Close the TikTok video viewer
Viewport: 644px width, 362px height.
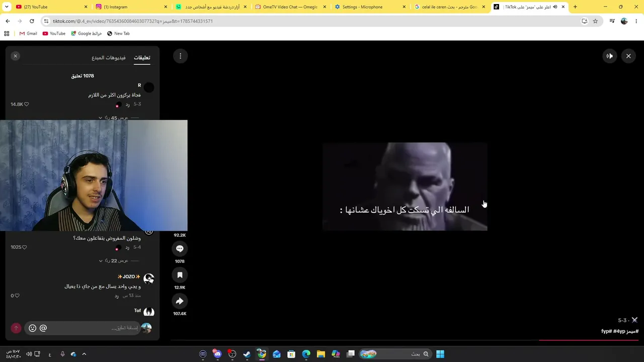(628, 56)
